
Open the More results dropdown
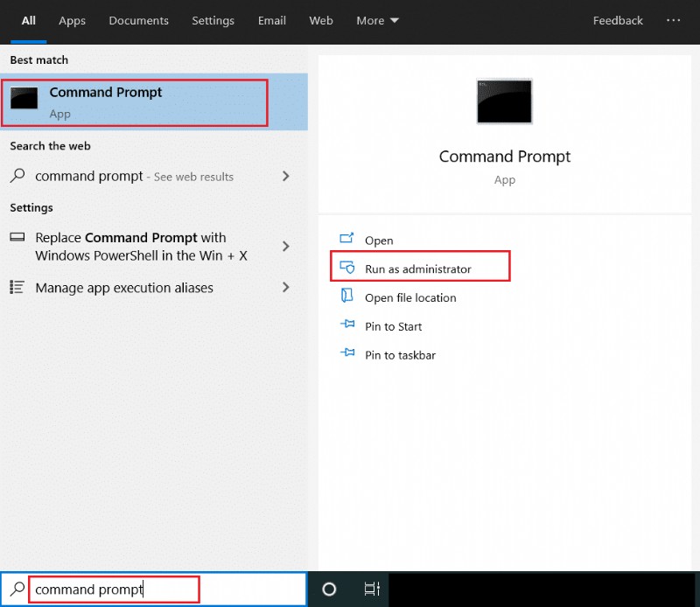pyautogui.click(x=377, y=20)
